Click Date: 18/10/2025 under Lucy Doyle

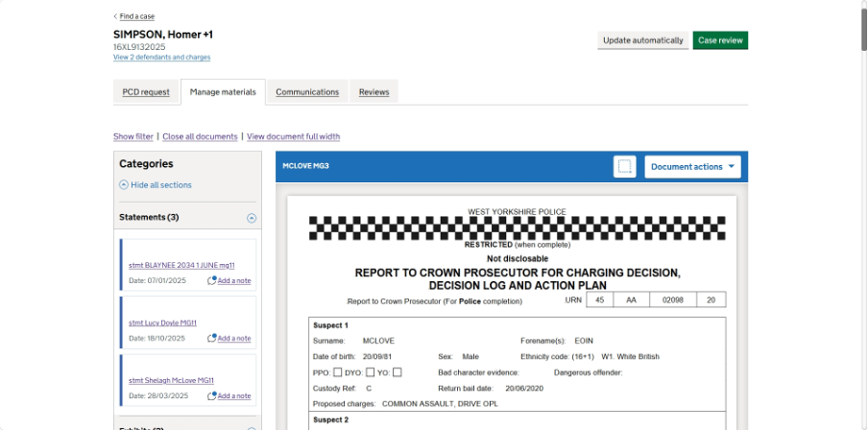tap(157, 338)
